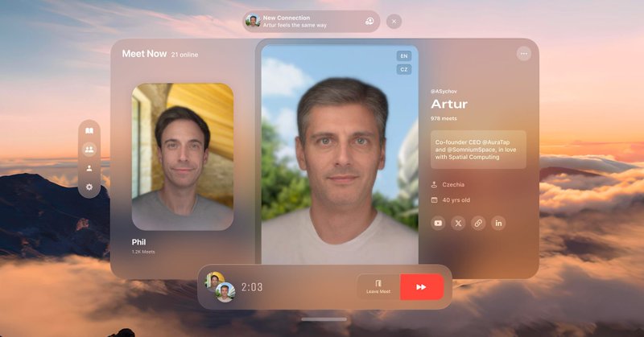Screen dimensions: 644x337
Task: Select the CZ language badge
Action: tap(404, 69)
